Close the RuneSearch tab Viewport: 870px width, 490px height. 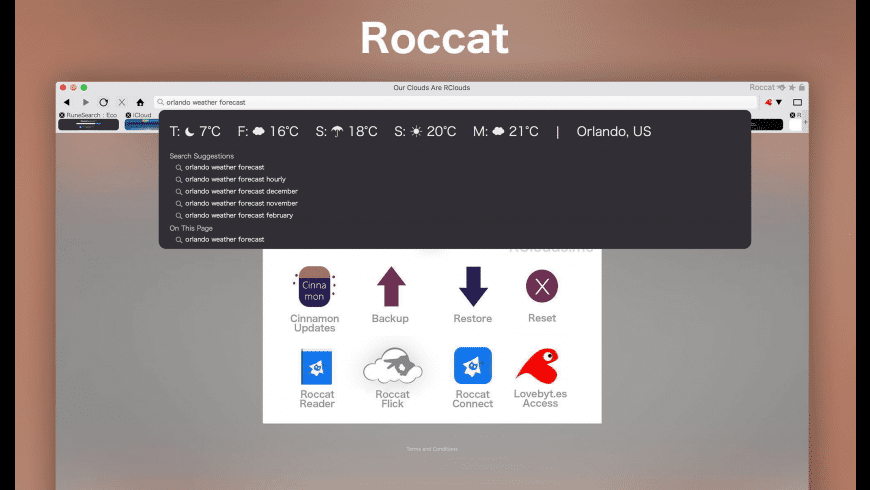click(62, 115)
